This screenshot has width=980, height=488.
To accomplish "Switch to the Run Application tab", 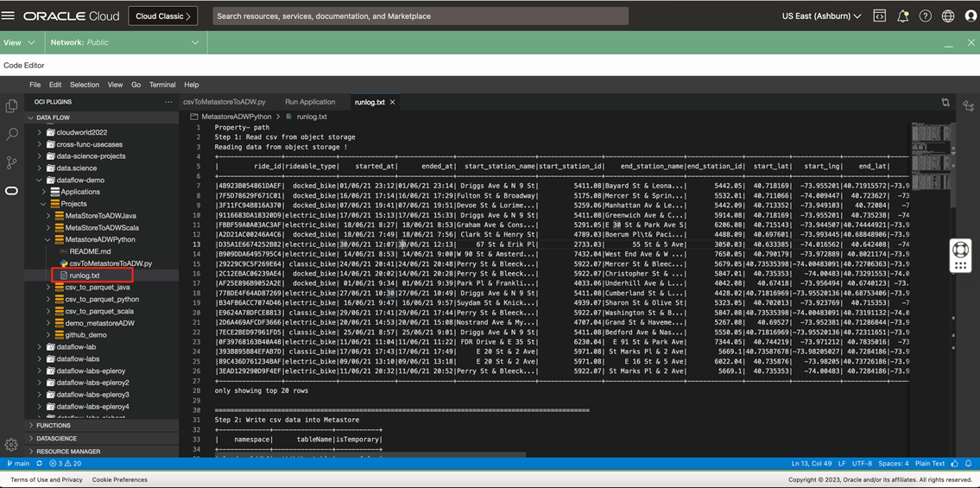I will [x=310, y=102].
